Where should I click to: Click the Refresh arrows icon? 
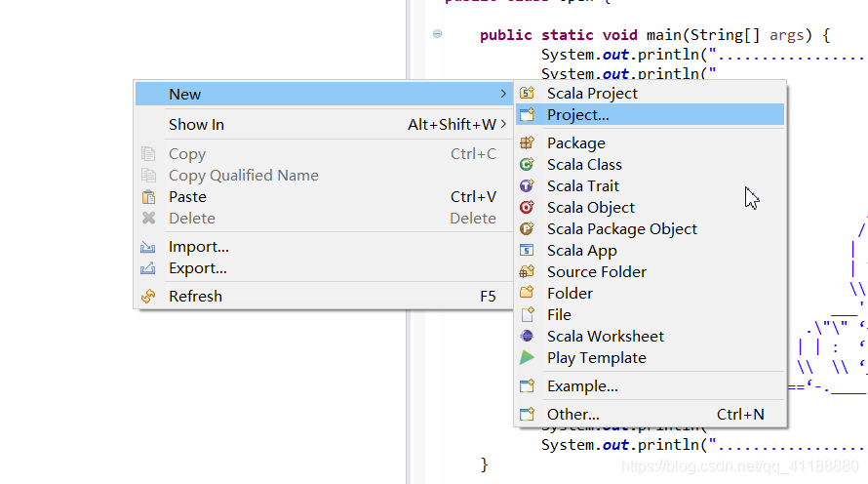click(148, 297)
